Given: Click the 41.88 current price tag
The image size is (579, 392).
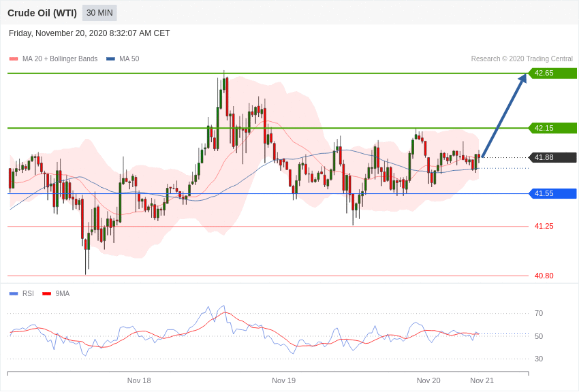Looking at the screenshot, I should click(553, 157).
